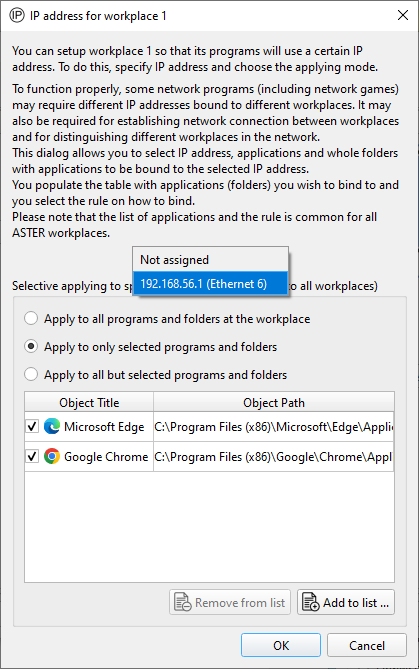Select Apply to all but selected programs
419x669 pixels.
pos(31,374)
